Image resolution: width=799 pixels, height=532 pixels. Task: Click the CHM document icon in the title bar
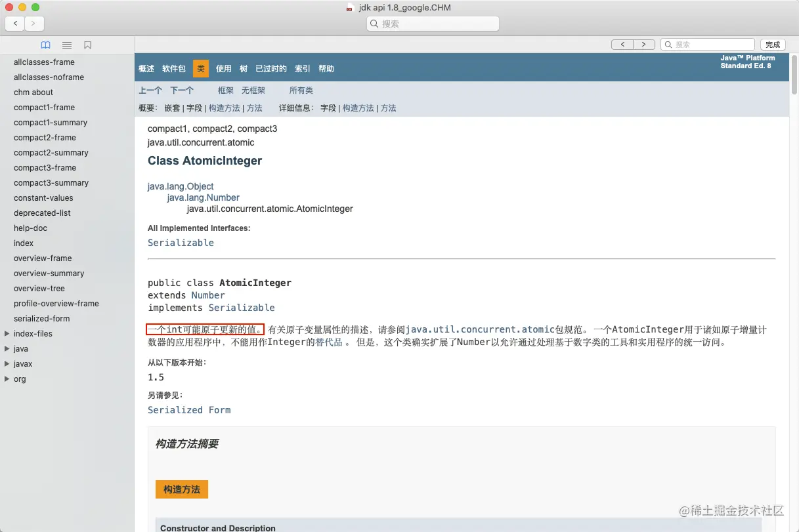(x=350, y=7)
